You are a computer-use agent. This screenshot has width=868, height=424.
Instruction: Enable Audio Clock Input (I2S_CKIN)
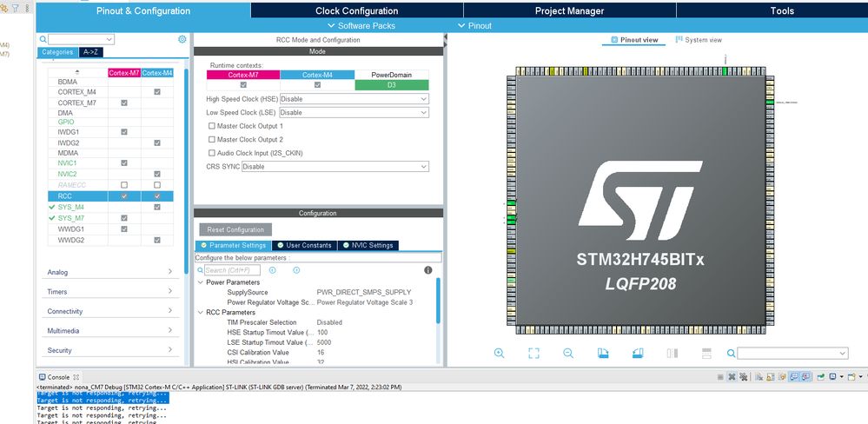(x=211, y=153)
